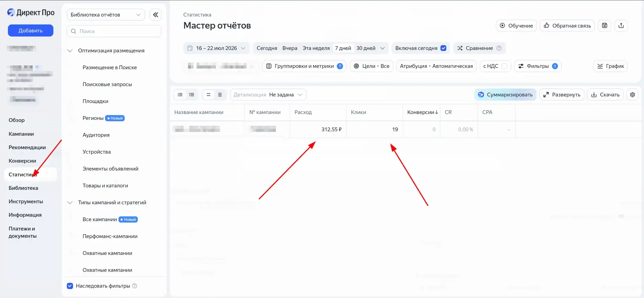Go to Кампании section
Image resolution: width=644 pixels, height=298 pixels.
coord(21,134)
